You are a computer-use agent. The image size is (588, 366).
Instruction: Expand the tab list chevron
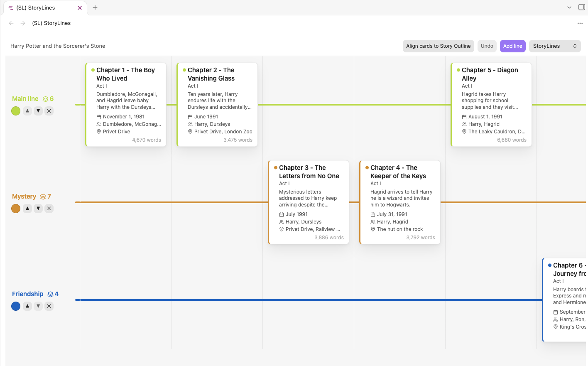[x=569, y=7]
